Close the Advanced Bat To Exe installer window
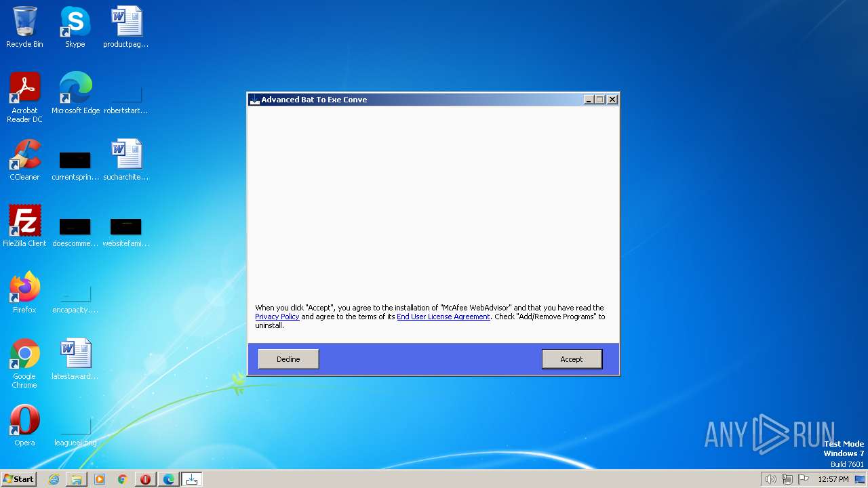The height and width of the screenshot is (488, 868). point(612,100)
